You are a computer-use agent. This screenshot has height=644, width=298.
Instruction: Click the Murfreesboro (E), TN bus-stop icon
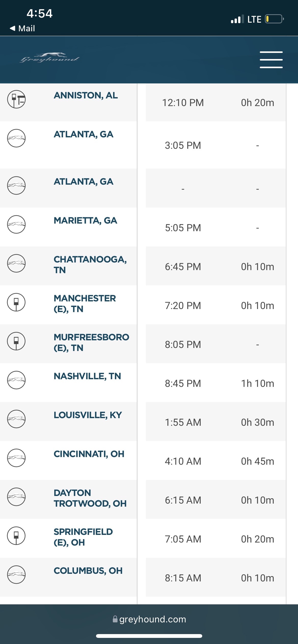coord(16,341)
